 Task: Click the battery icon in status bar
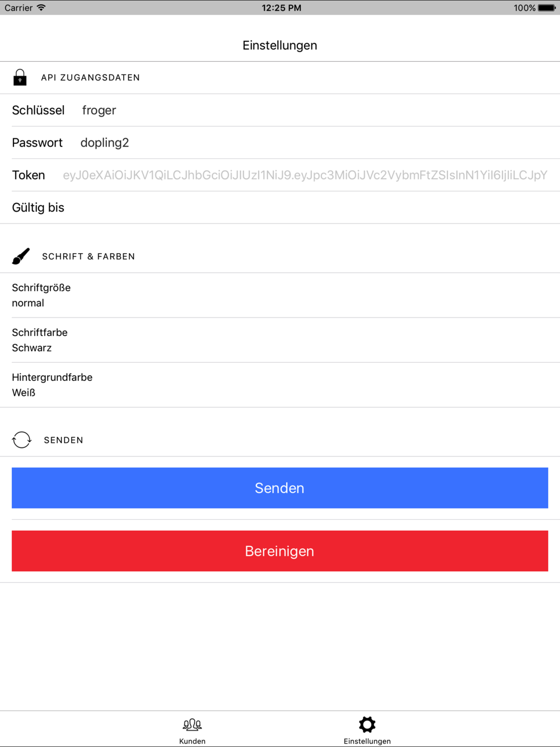click(547, 8)
